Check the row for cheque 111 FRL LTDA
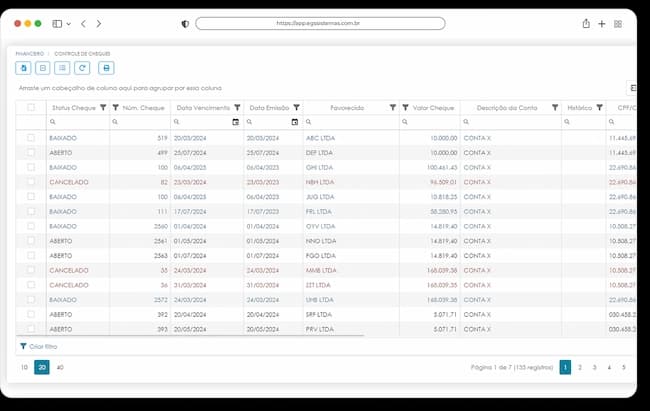This screenshot has height=411, width=650. pyautogui.click(x=31, y=211)
